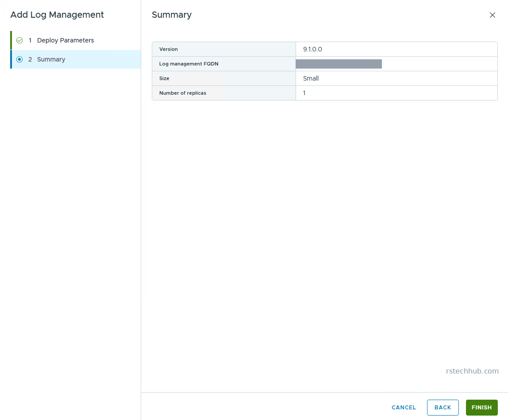Image resolution: width=508 pixels, height=420 pixels.
Task: Click the Add Log Management title
Action: click(57, 15)
